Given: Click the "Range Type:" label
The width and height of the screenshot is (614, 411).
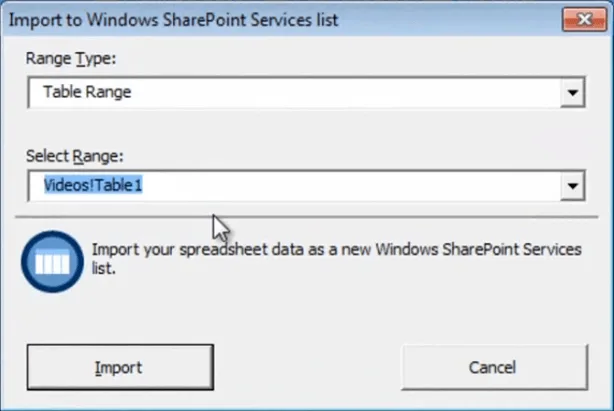Looking at the screenshot, I should (x=69, y=58).
